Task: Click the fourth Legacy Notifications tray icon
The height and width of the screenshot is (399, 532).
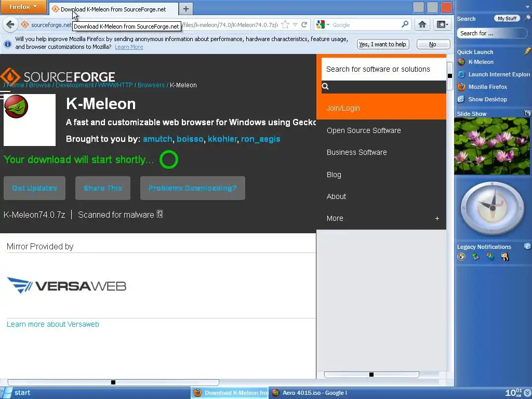Action: (x=505, y=257)
